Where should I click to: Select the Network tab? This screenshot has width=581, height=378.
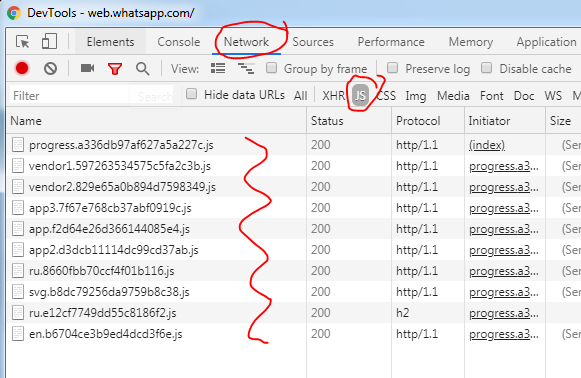point(246,42)
